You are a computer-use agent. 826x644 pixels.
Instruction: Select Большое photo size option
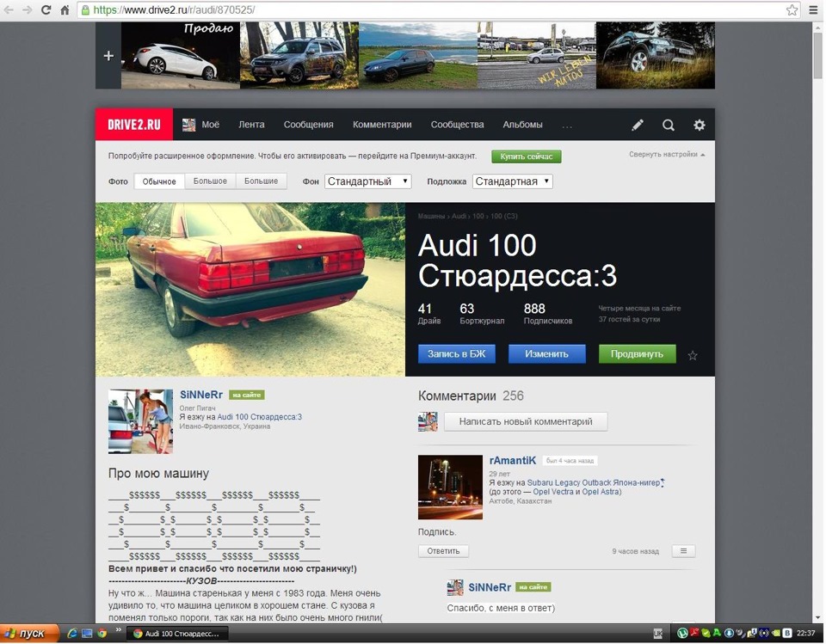(x=210, y=181)
